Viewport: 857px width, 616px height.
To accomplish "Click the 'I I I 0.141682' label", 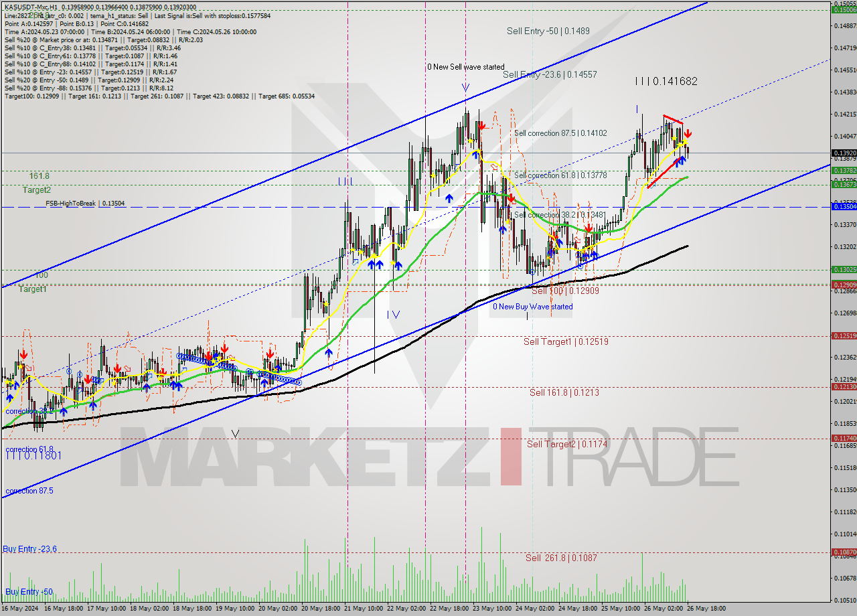I will coord(666,81).
